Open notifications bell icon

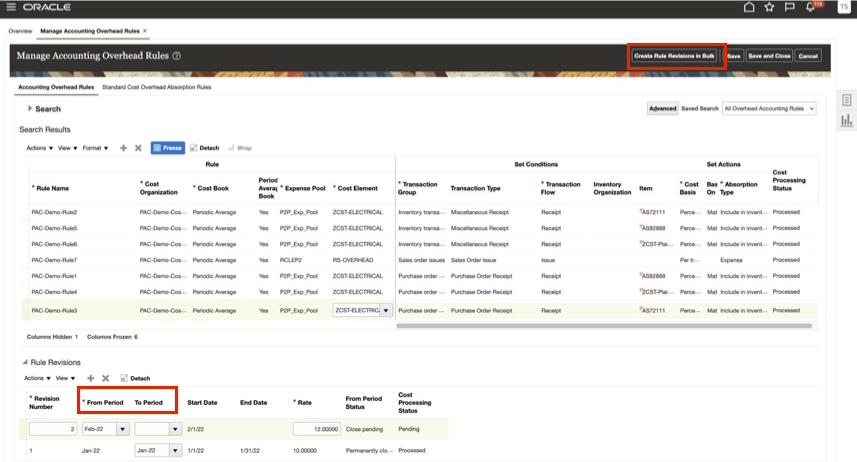click(810, 7)
